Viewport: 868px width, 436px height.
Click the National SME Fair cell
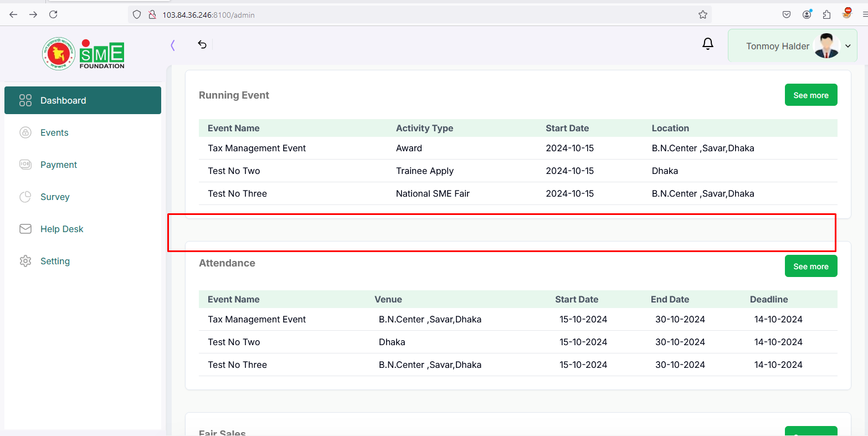[x=433, y=193]
